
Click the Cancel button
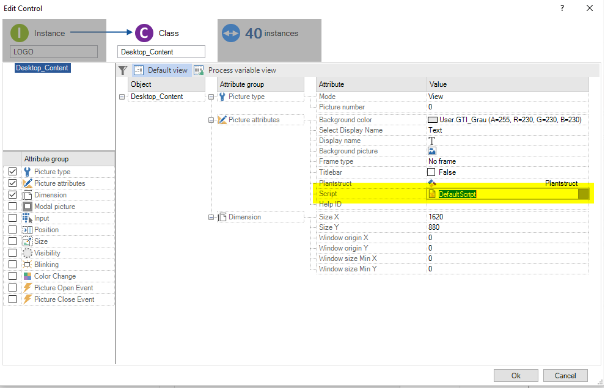pyautogui.click(x=565, y=375)
